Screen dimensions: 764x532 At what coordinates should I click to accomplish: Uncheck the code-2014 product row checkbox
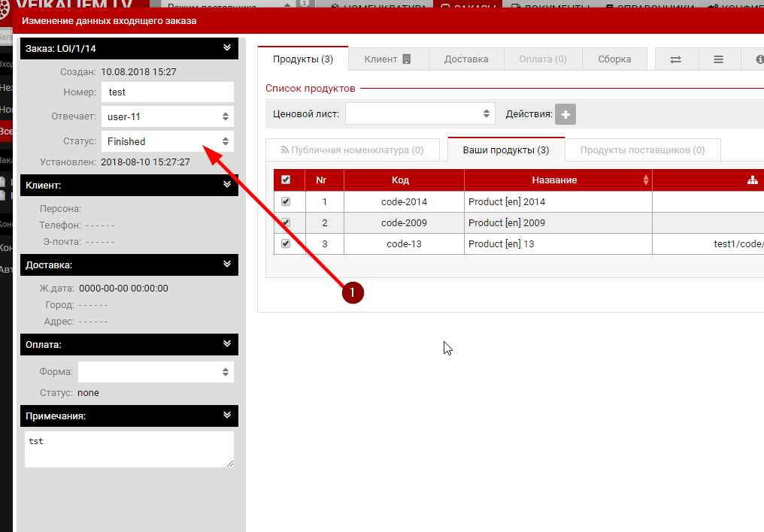286,202
